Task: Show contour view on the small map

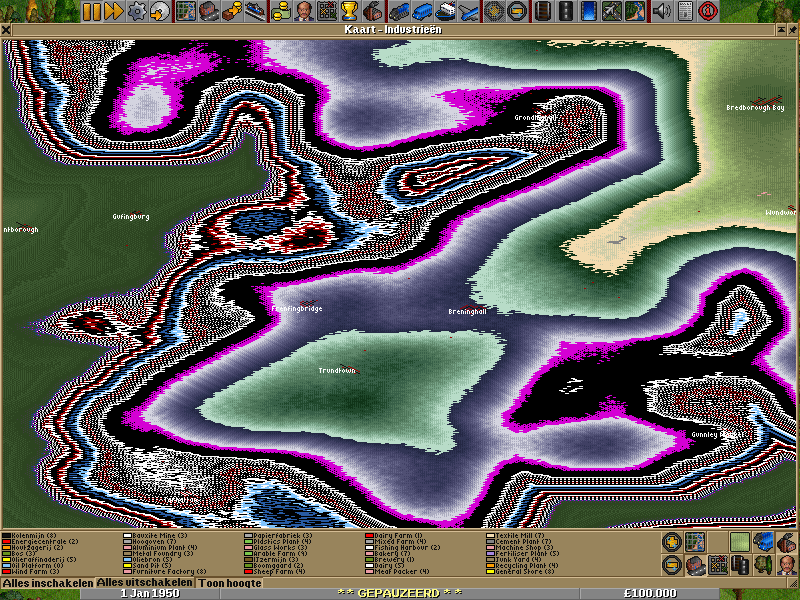Action: click(x=740, y=542)
